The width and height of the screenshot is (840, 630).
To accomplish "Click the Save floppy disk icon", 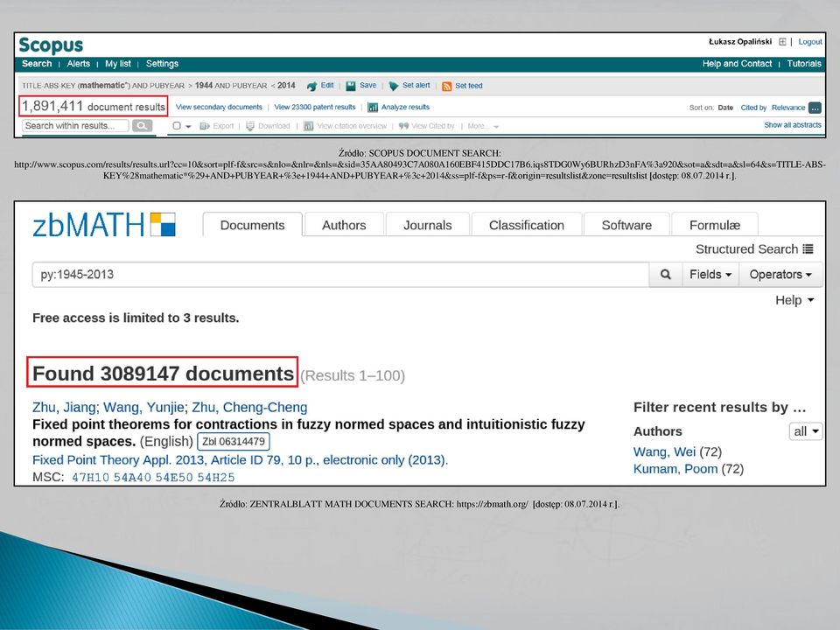I will (351, 86).
